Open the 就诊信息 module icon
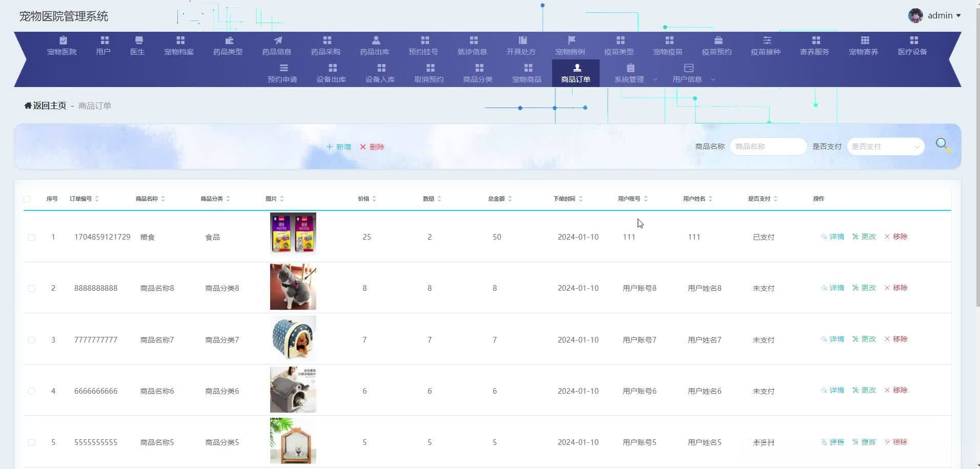This screenshot has width=980, height=469. [474, 40]
